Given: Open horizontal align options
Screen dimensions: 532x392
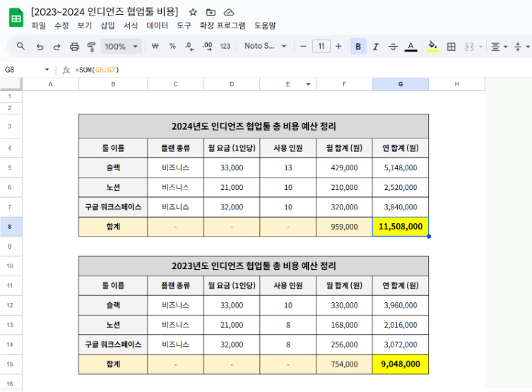Looking at the screenshot, I should (x=498, y=47).
